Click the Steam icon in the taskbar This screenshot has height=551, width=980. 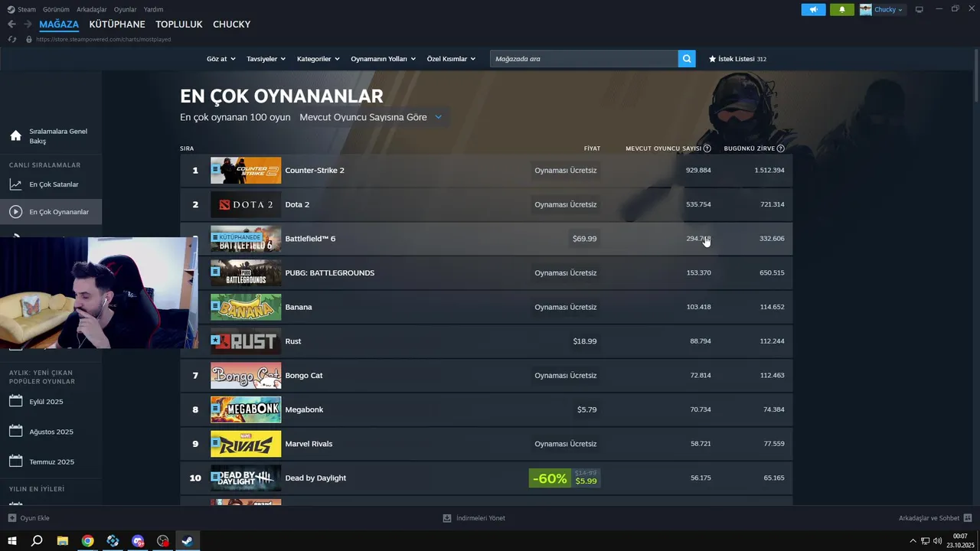[187, 541]
